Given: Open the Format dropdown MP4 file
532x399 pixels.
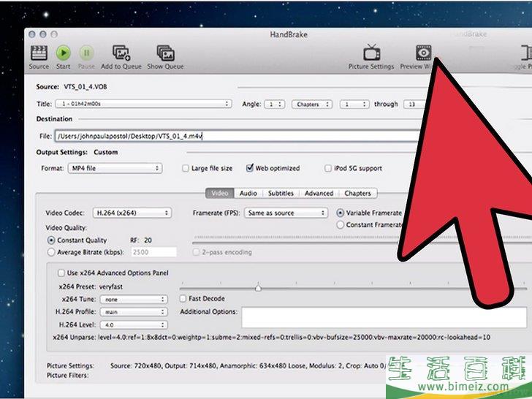Looking at the screenshot, I should 115,168.
